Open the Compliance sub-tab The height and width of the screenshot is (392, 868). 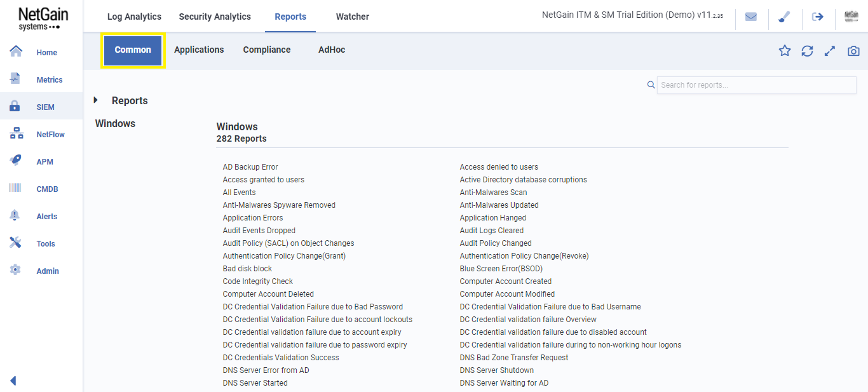pos(267,50)
